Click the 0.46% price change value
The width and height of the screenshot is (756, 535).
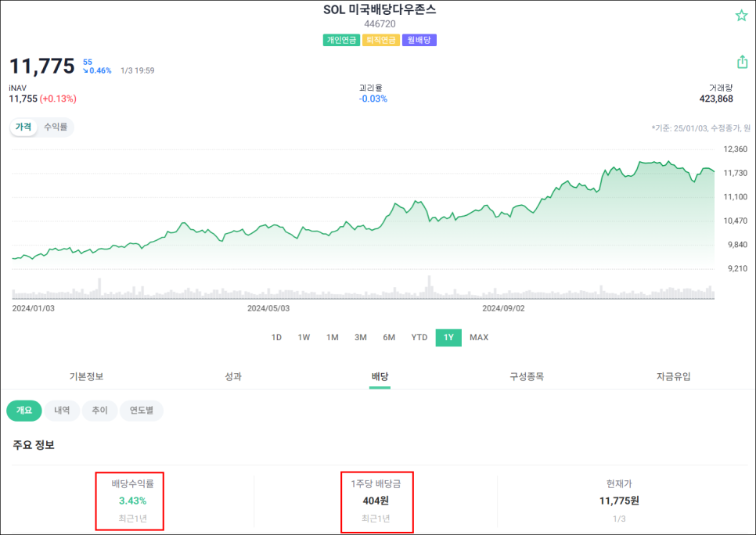[x=100, y=70]
